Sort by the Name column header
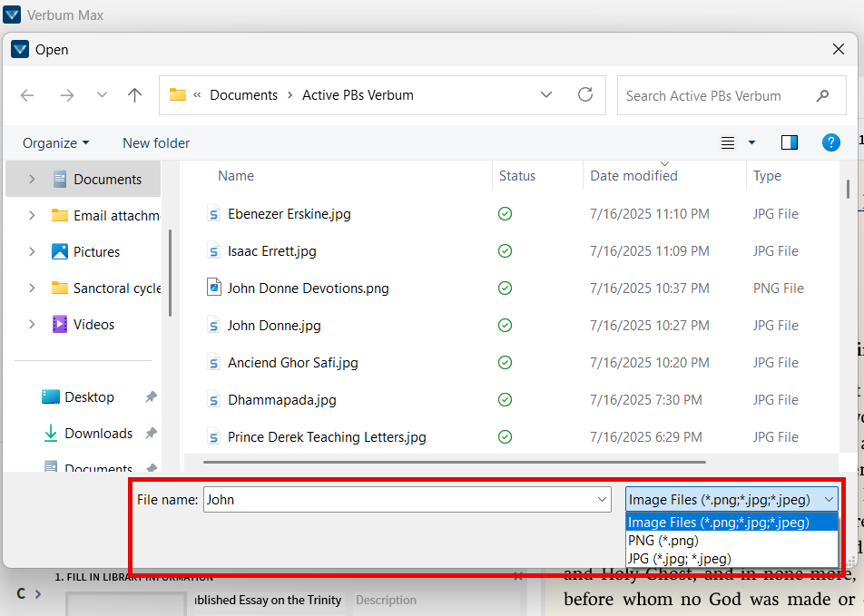Viewport: 864px width, 616px height. click(x=236, y=176)
